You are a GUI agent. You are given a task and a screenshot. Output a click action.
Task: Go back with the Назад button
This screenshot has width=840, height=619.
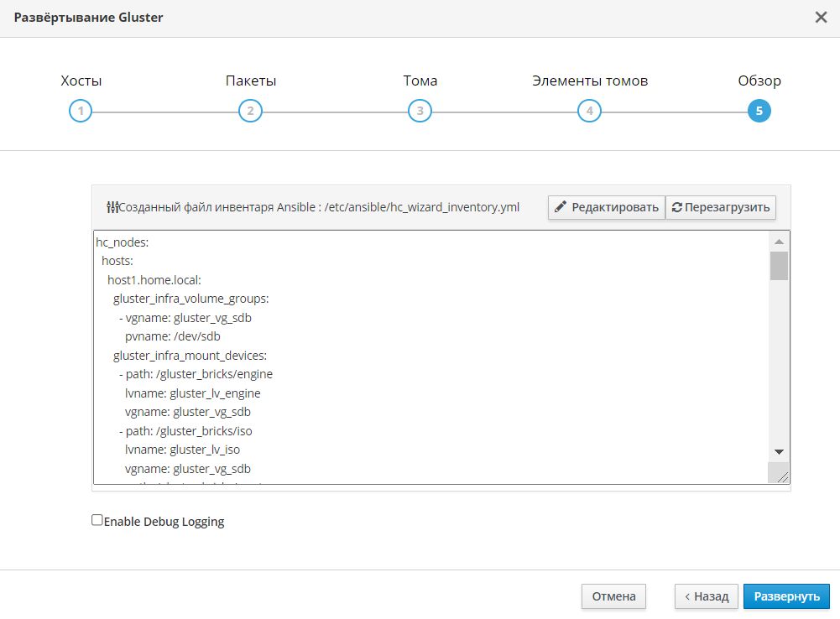pos(706,596)
